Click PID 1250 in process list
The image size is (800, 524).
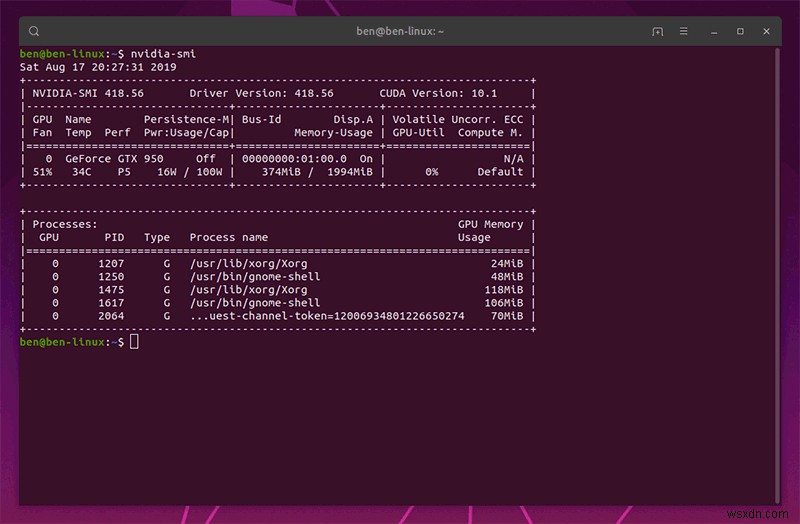coord(111,277)
